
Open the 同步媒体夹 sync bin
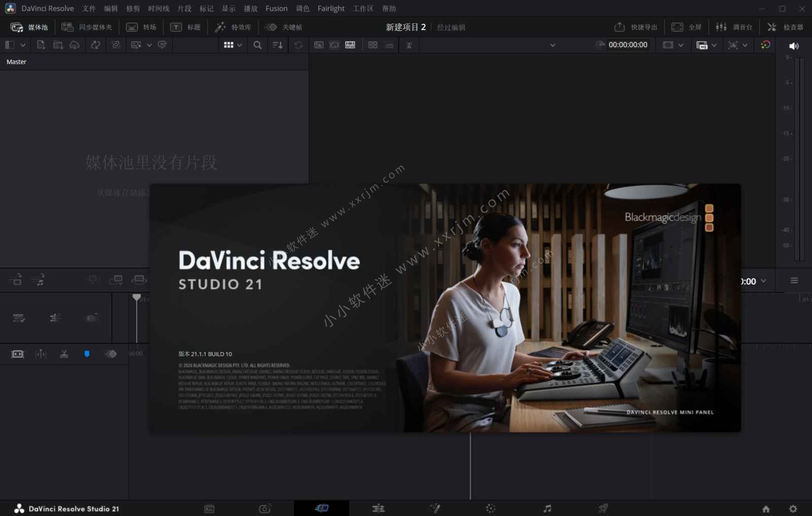[x=87, y=27]
